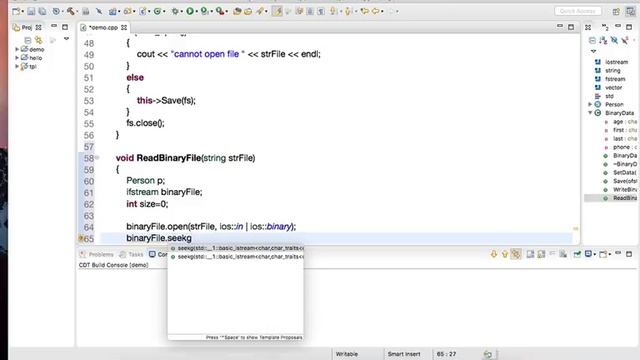640x360 pixels.
Task: Toggle alphabetical Sort in Outline view
Action: (603, 40)
